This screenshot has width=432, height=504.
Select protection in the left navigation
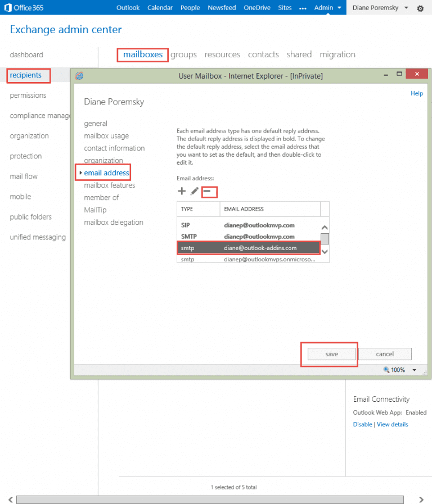coord(26,156)
